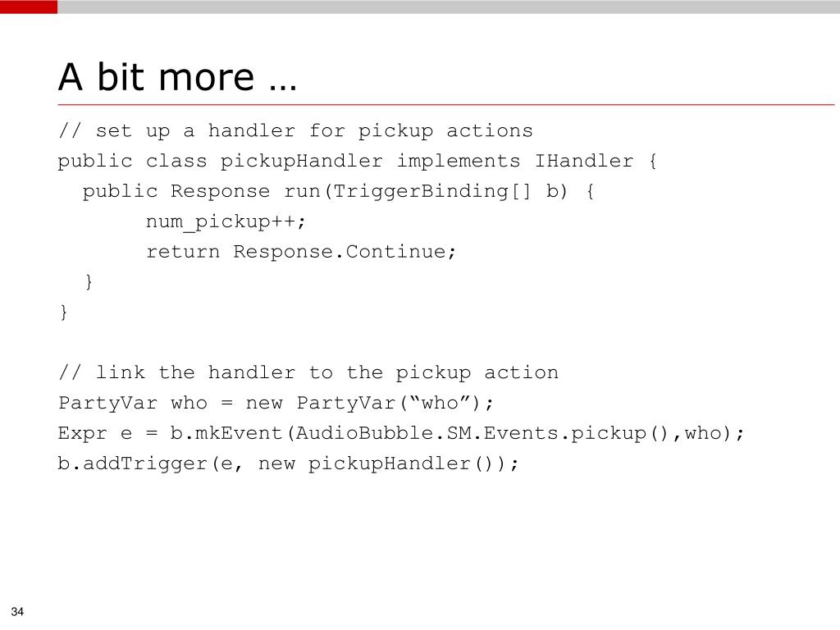
Task: Click the "return Response.Continue;" line
Action: point(301,252)
